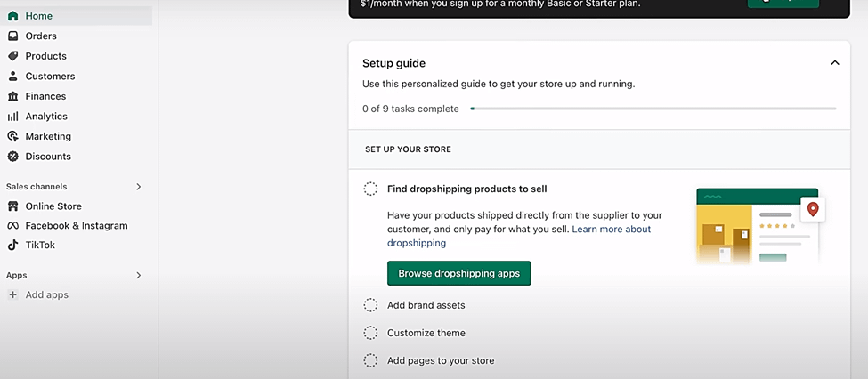The image size is (868, 379).
Task: Click the Customers person icon
Action: [13, 77]
